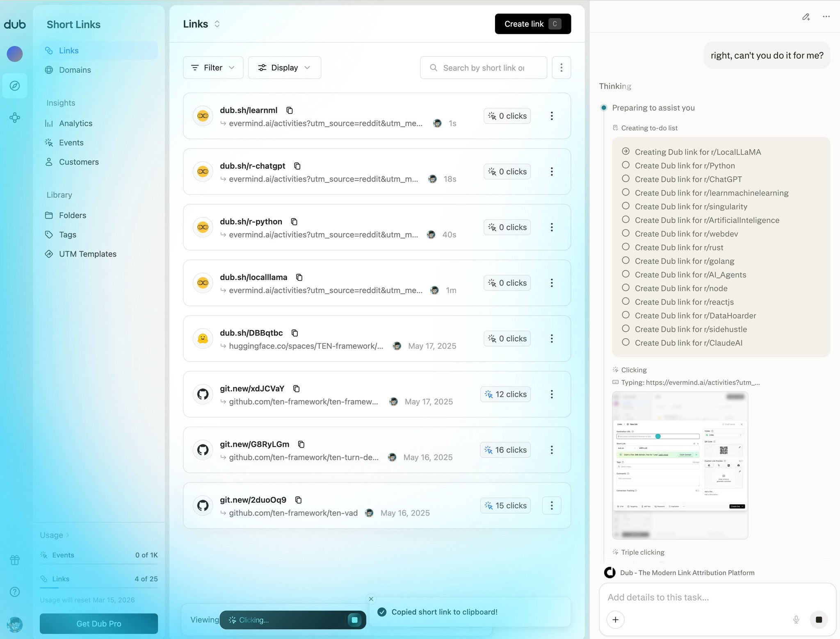840x639 pixels.
Task: Copy the dub.sh/learnml short link
Action: point(290,110)
